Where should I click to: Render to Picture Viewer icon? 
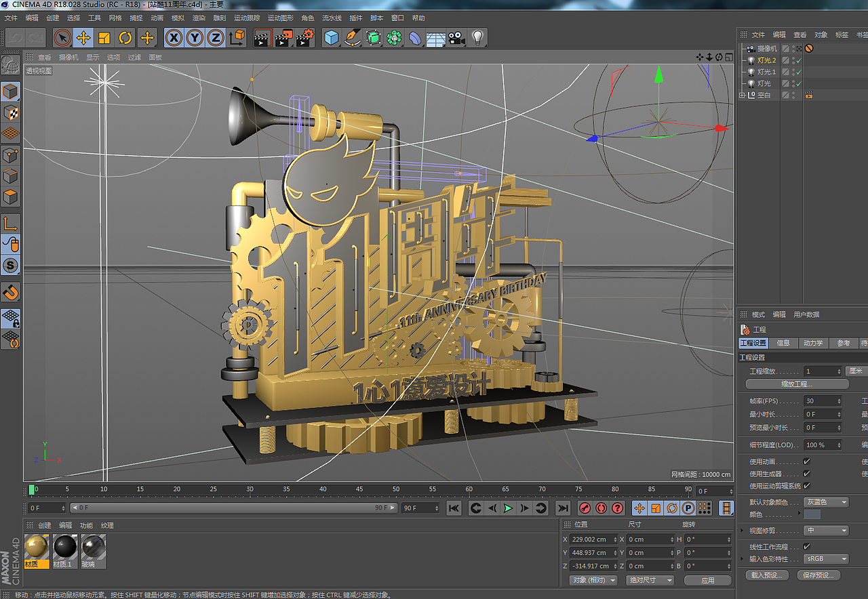click(283, 38)
